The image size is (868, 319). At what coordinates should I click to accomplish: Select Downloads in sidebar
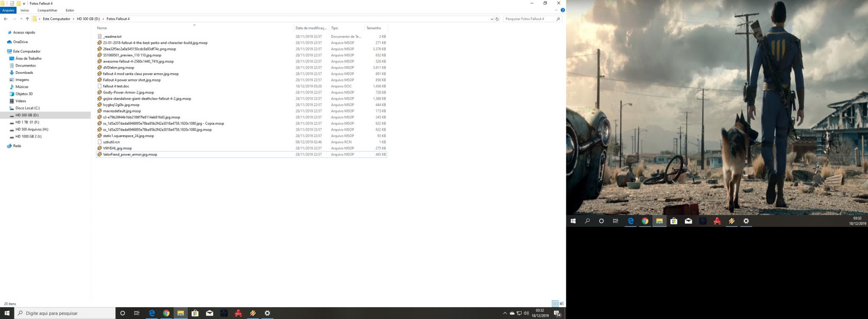pyautogui.click(x=24, y=73)
